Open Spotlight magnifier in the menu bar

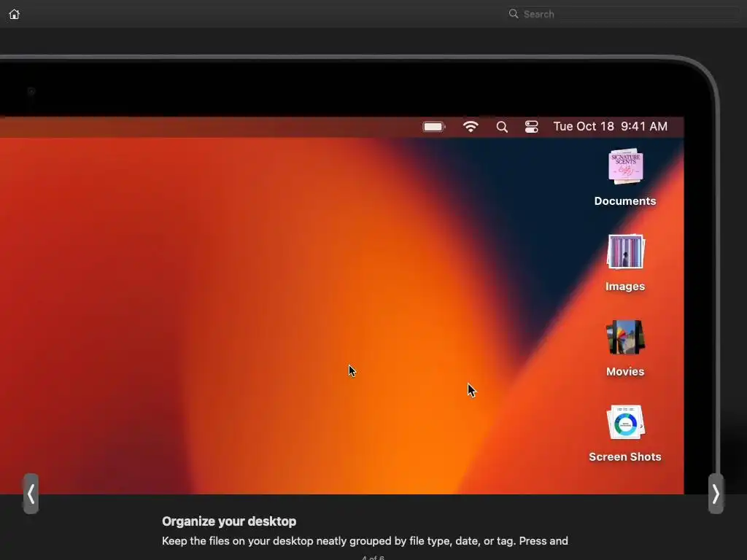[x=502, y=127]
